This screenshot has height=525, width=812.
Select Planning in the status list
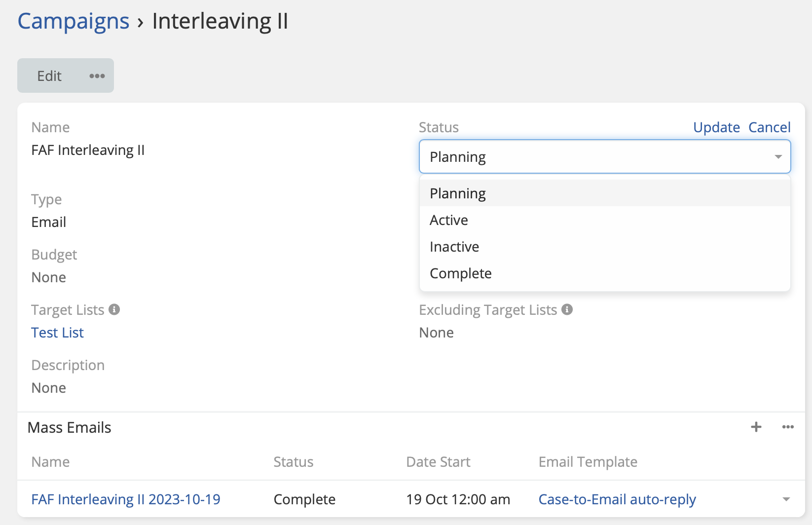(x=458, y=193)
